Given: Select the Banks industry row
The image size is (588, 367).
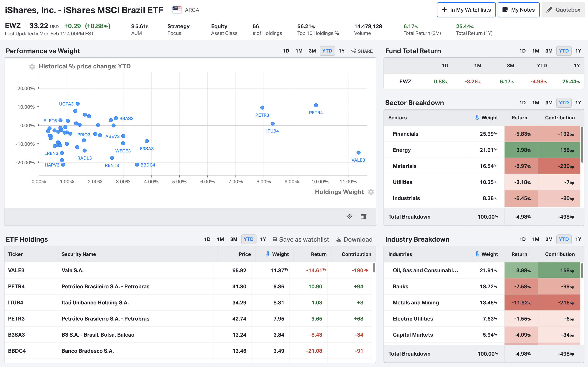Looking at the screenshot, I should click(x=482, y=286).
